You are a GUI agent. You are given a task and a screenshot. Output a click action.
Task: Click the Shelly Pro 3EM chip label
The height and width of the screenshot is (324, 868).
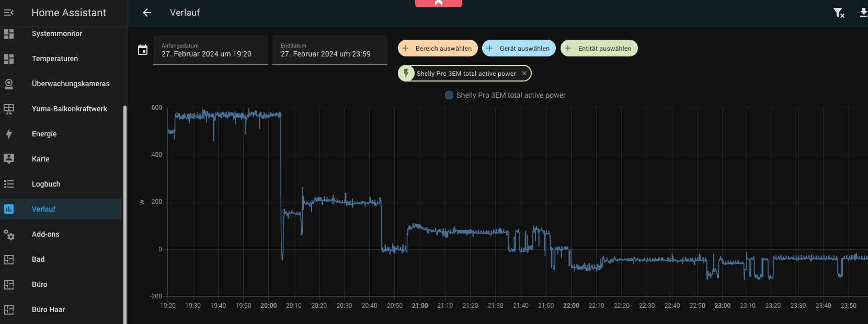pos(466,74)
